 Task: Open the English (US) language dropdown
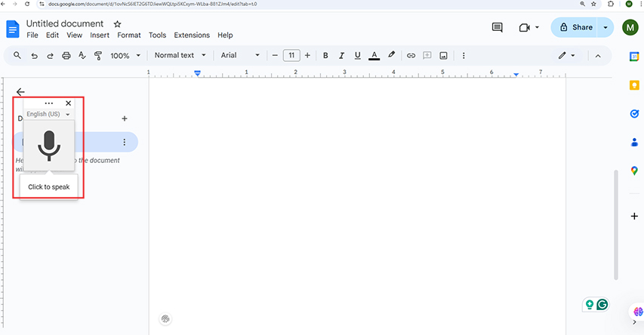tap(48, 114)
